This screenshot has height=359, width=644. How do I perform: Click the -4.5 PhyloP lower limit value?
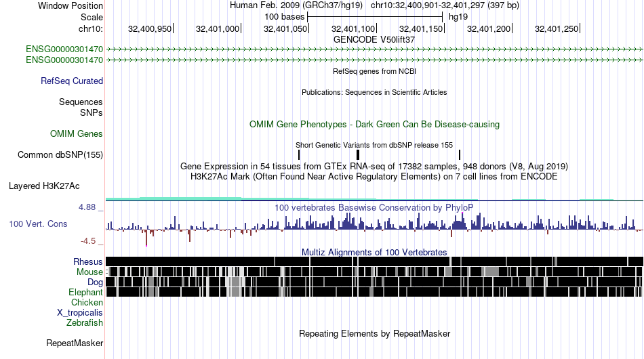click(88, 241)
